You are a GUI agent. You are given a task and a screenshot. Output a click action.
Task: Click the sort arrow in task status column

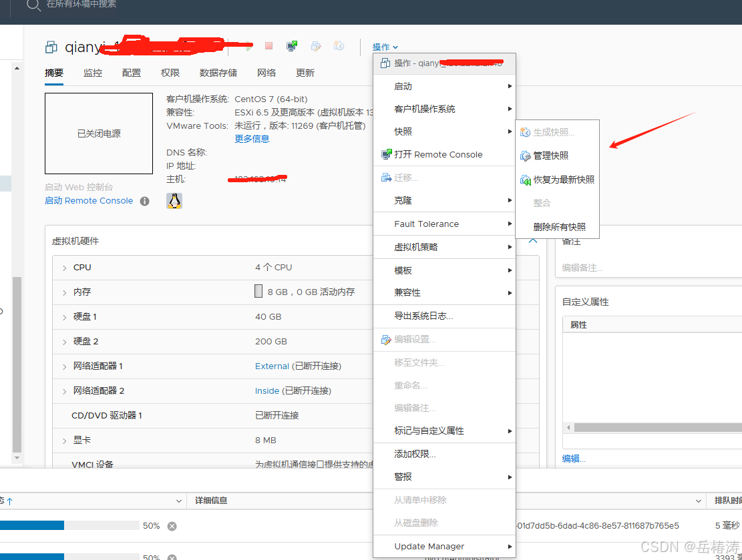pyautogui.click(x=9, y=501)
